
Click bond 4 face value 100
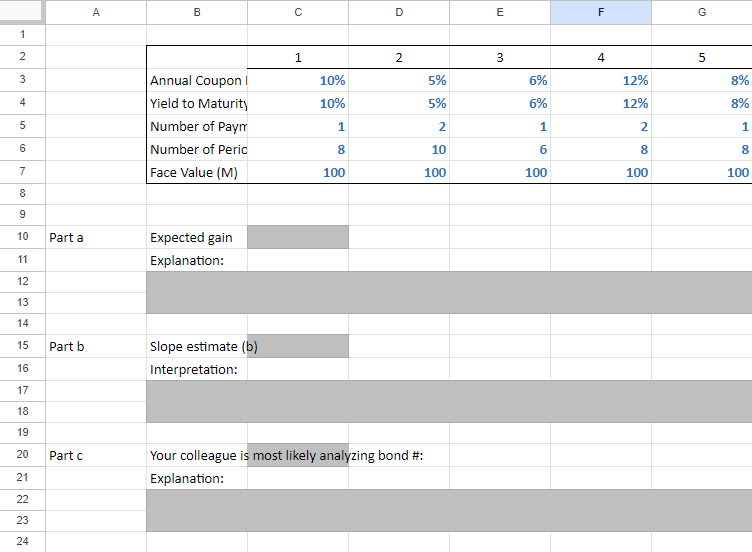[600, 172]
